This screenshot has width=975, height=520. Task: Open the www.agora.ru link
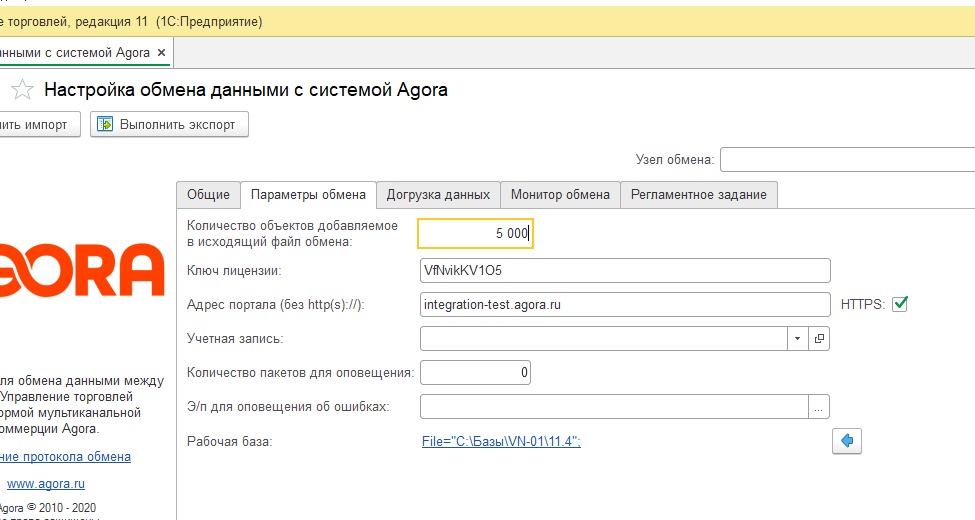(x=46, y=483)
